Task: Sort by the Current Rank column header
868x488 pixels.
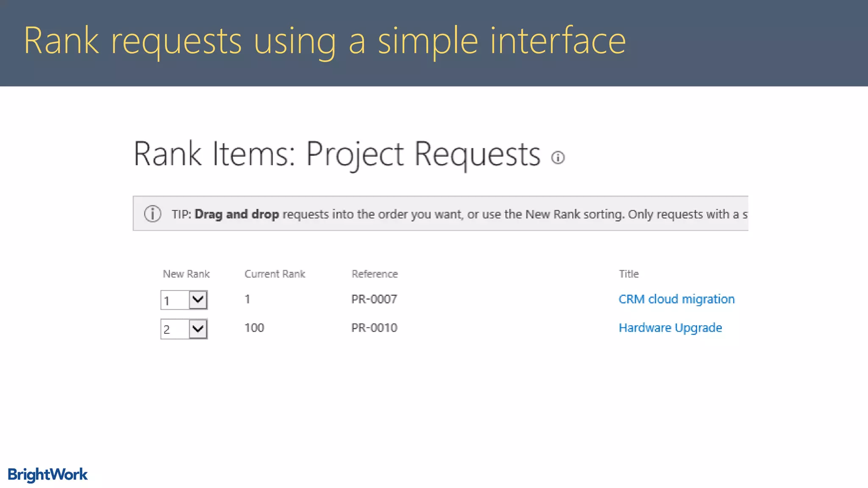Action: click(275, 274)
